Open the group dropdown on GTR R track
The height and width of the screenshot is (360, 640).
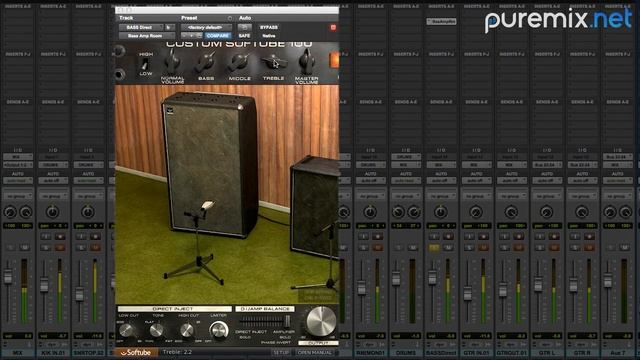[x=582, y=196]
